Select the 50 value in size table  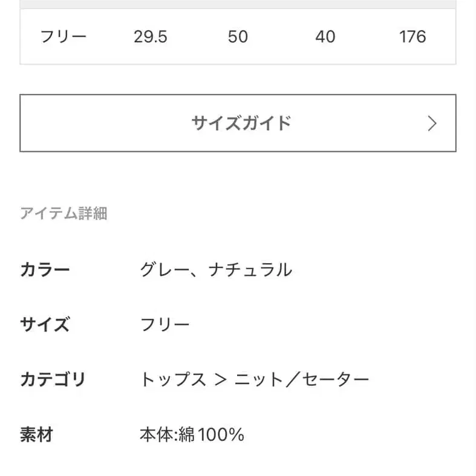point(238,36)
